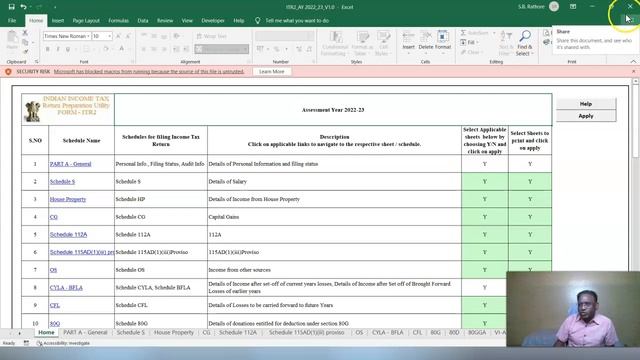Click the Ribbon Display Options icon in the title bar
Viewport: 640px width, 360px height.
(x=573, y=7)
